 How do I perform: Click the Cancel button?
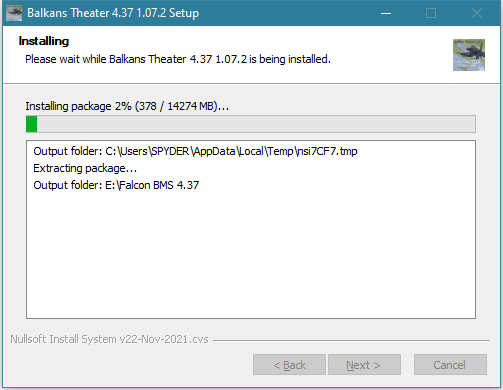pos(450,365)
